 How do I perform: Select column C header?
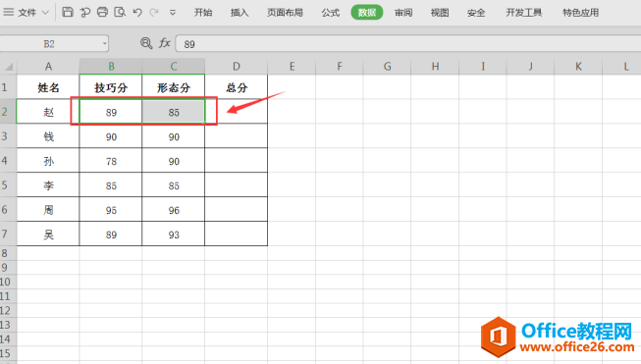[174, 66]
